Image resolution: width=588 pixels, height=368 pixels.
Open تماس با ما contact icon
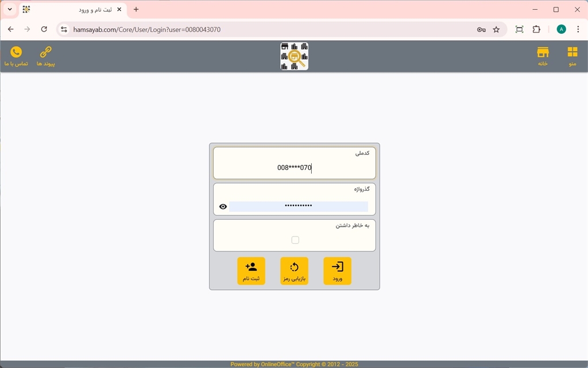[x=16, y=56]
